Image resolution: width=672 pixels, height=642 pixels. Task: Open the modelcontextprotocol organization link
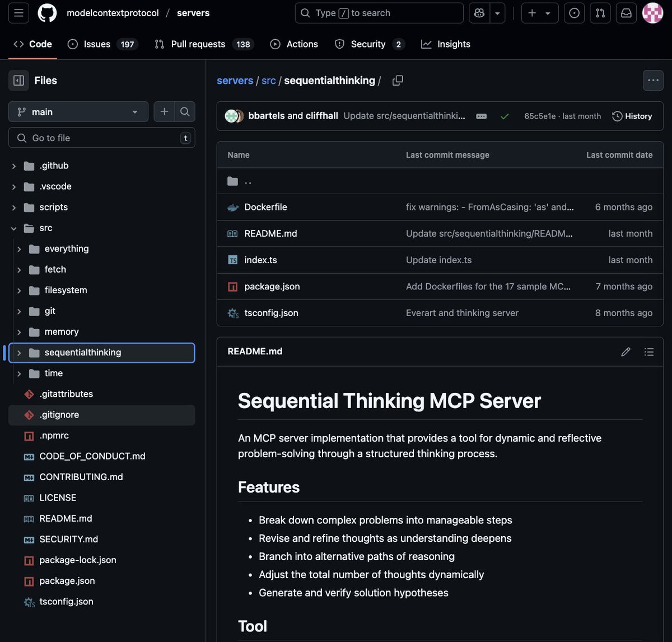(x=113, y=13)
